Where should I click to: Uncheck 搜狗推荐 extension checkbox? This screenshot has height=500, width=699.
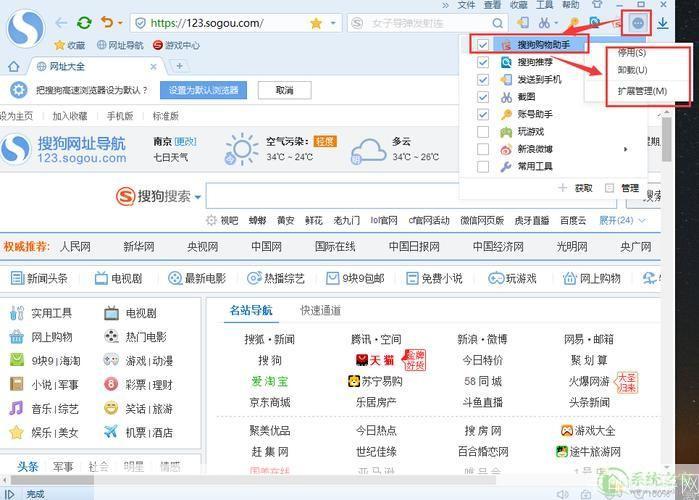(x=482, y=62)
